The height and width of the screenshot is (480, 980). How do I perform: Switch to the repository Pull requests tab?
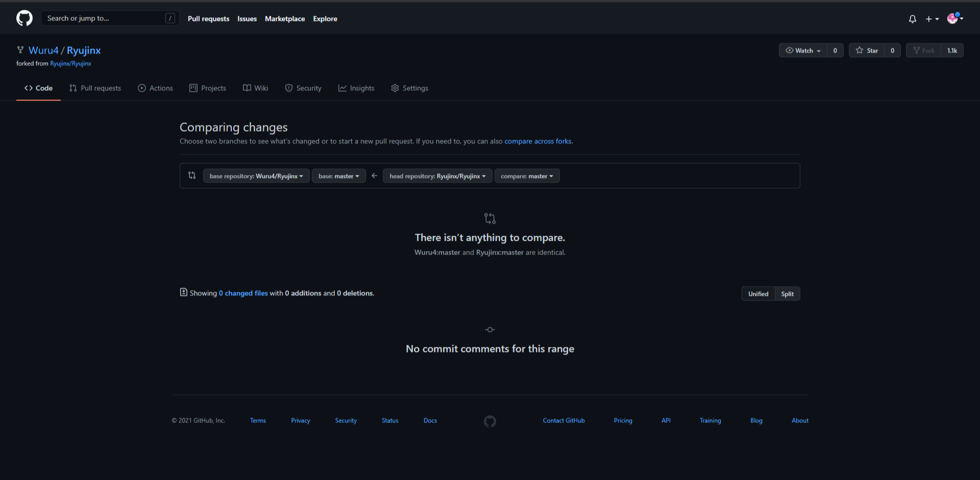pos(95,88)
